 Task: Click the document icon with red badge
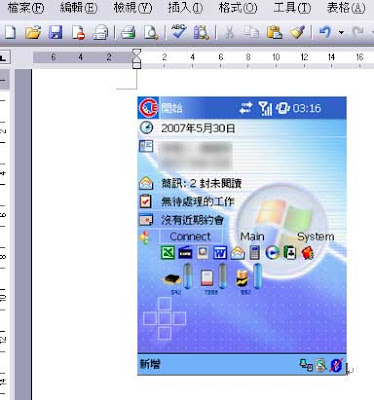click(x=78, y=33)
